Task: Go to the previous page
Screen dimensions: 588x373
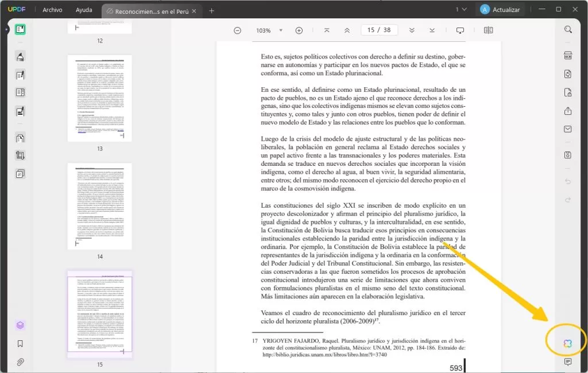Action: point(347,30)
